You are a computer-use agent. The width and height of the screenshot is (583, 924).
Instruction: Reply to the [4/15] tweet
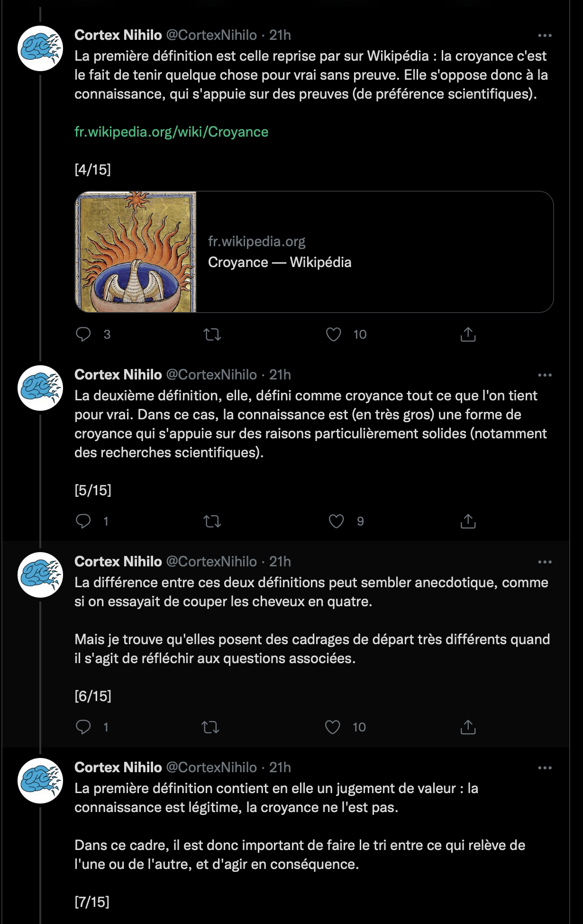83,334
